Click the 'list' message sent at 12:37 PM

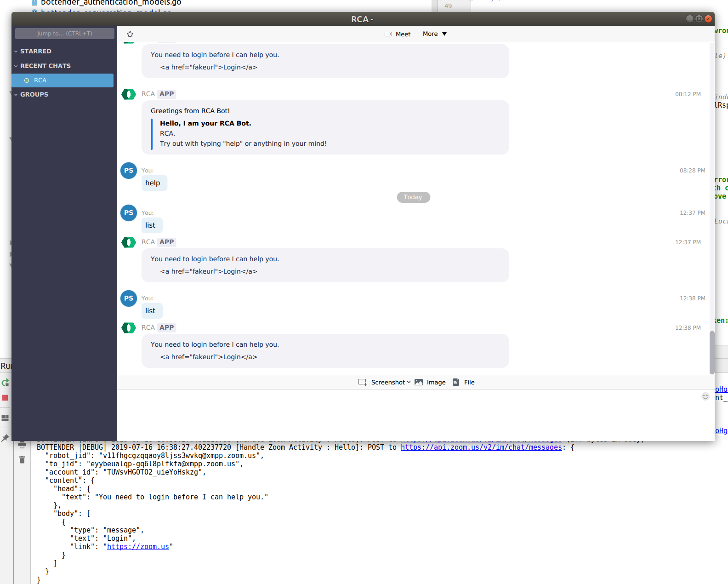click(152, 225)
